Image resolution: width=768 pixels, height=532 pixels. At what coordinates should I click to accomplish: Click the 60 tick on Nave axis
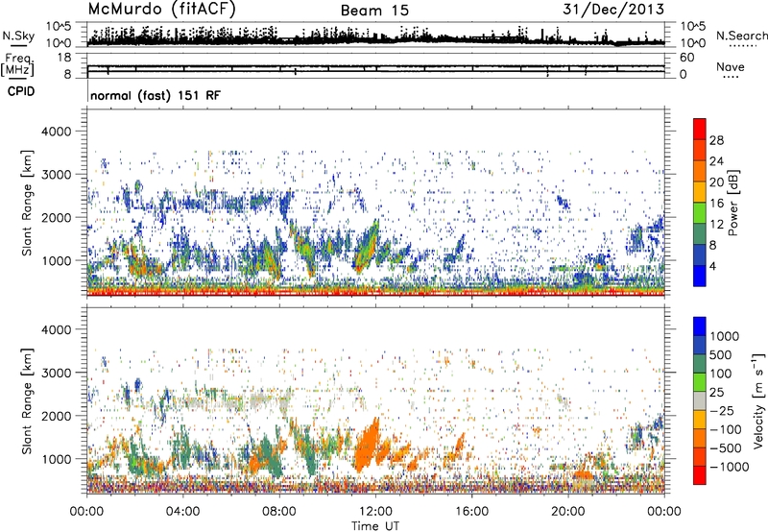coord(686,58)
